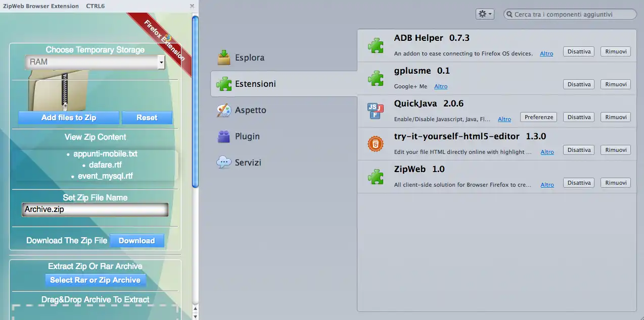Disable the try-it-yourself-html5-editor extension

pyautogui.click(x=579, y=150)
